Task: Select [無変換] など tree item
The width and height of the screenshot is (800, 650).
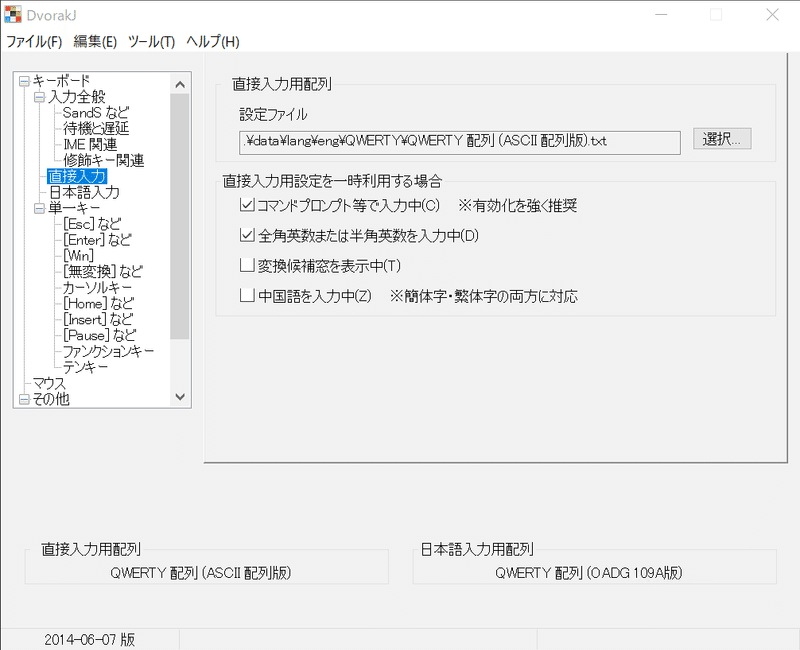Action: [x=103, y=271]
